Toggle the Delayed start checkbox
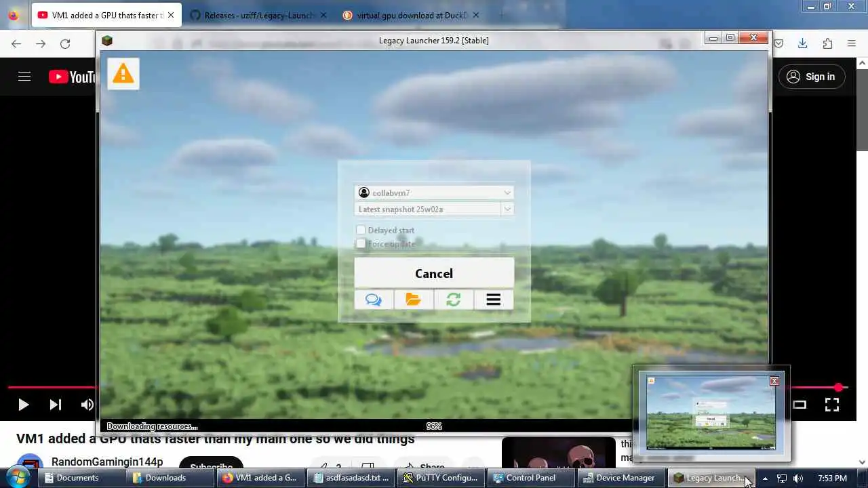 [361, 230]
